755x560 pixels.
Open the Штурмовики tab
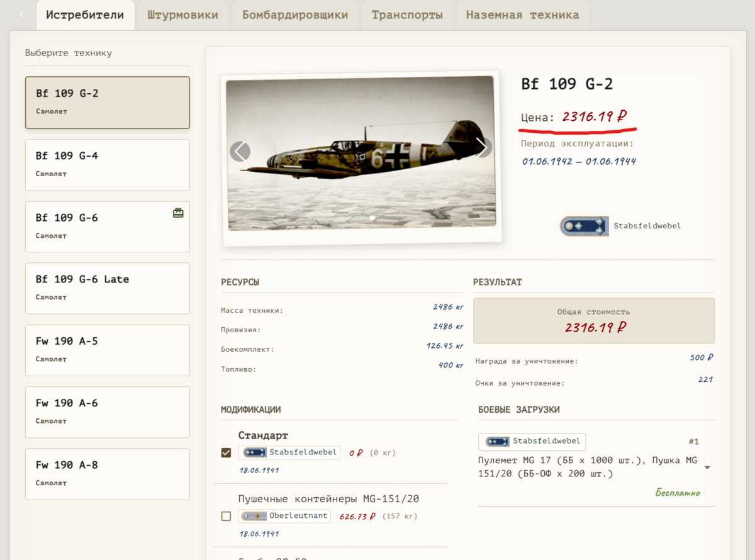[x=183, y=15]
